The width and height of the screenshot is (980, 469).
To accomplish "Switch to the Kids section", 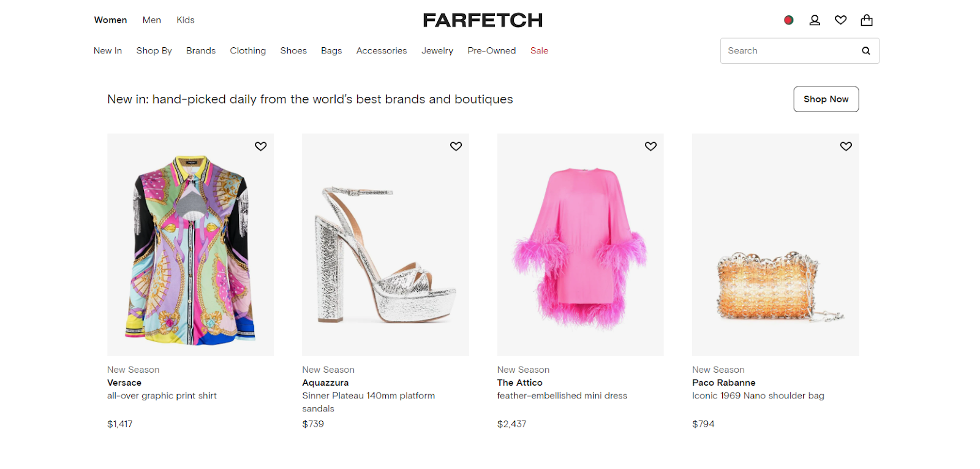I will click(x=186, y=20).
